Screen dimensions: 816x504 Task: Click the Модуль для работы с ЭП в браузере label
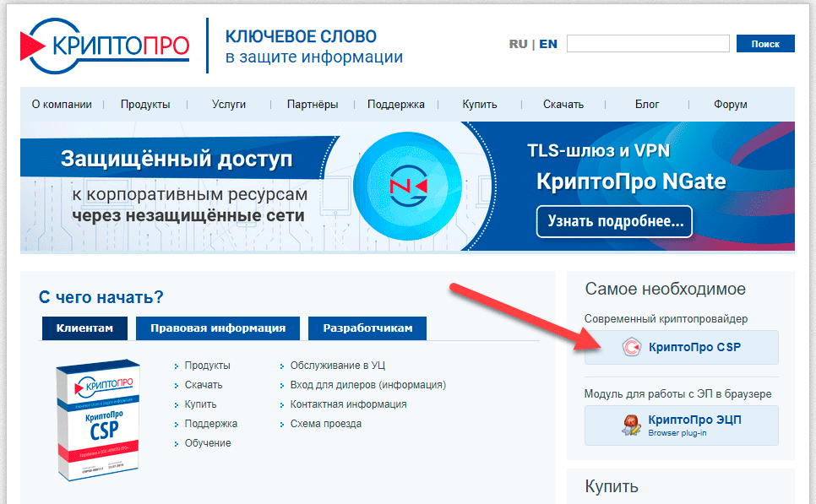[677, 394]
